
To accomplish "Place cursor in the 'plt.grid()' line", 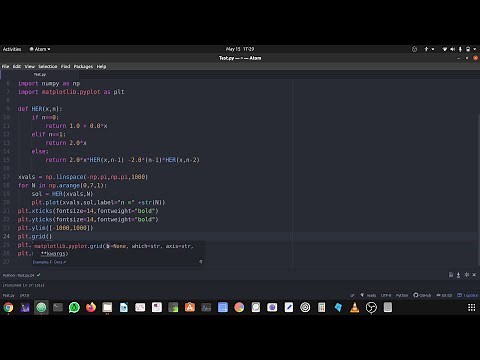I will pos(35,236).
